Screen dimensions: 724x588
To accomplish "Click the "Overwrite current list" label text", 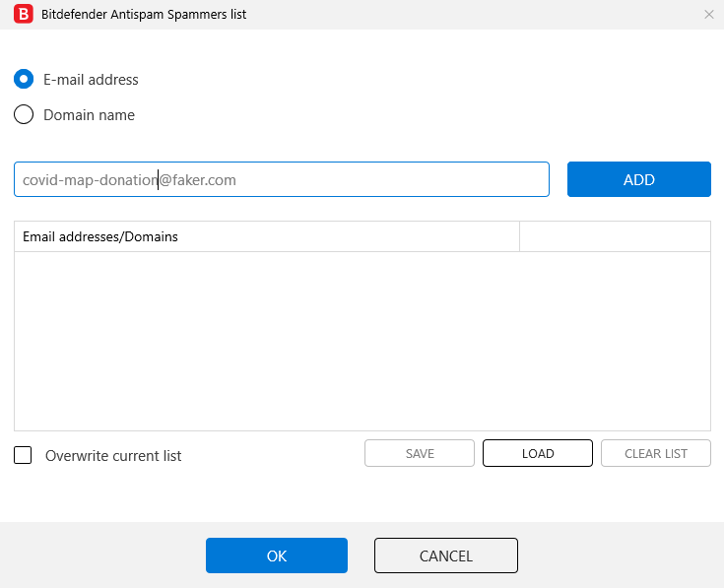I will coord(113,456).
